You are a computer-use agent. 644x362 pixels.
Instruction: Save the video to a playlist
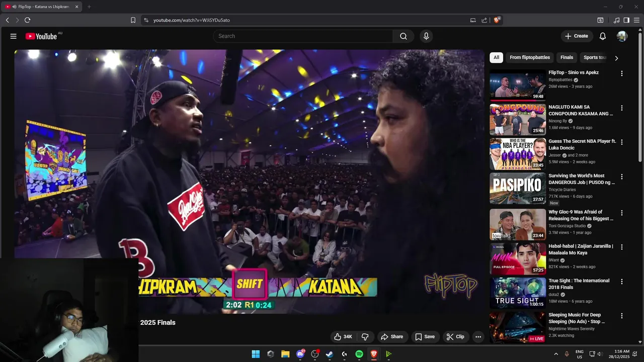pos(425,337)
